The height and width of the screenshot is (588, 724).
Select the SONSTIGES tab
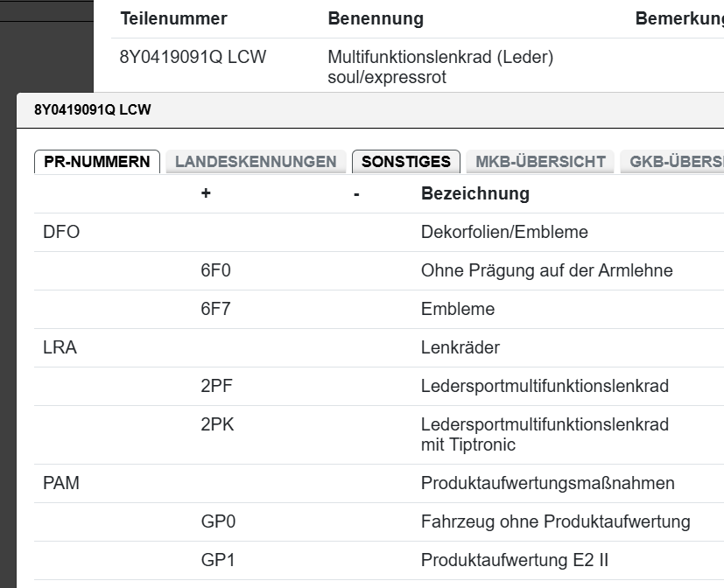(405, 162)
